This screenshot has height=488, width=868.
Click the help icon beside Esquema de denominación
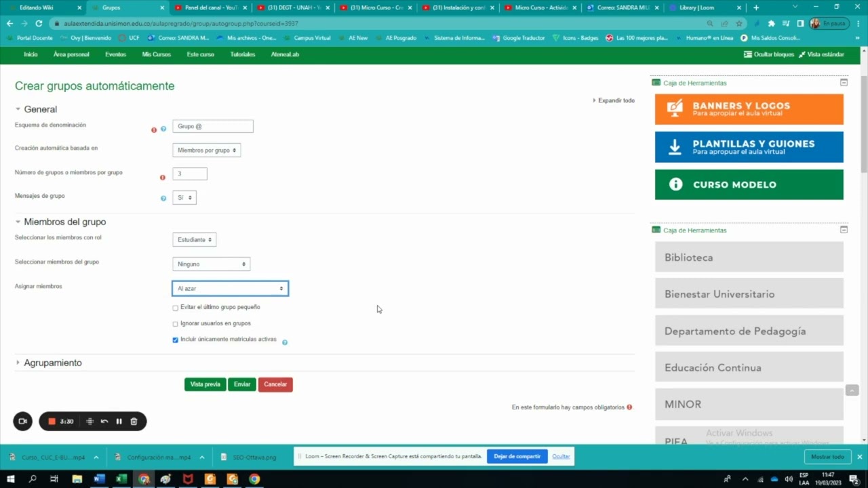pyautogui.click(x=163, y=129)
